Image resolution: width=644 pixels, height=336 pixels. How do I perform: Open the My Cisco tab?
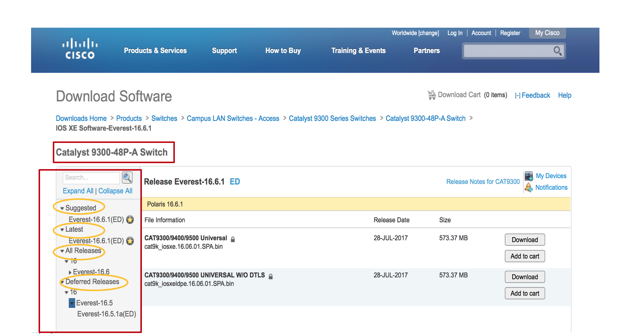(547, 33)
